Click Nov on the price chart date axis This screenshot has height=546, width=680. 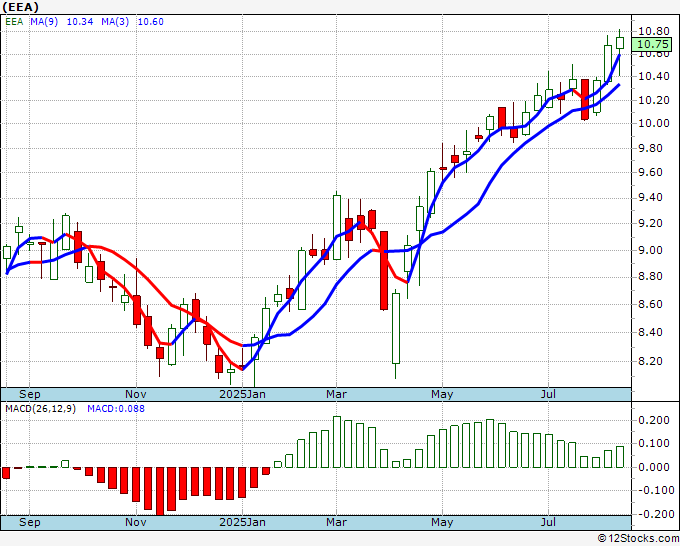click(136, 394)
